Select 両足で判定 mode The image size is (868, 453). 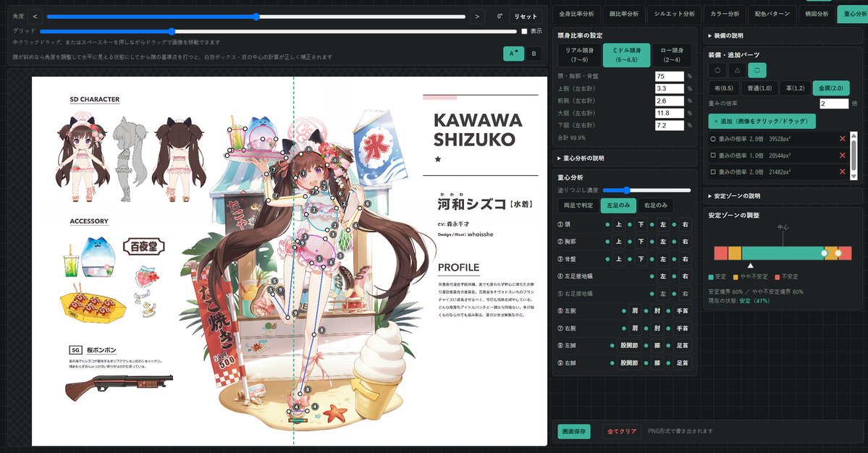(x=578, y=206)
